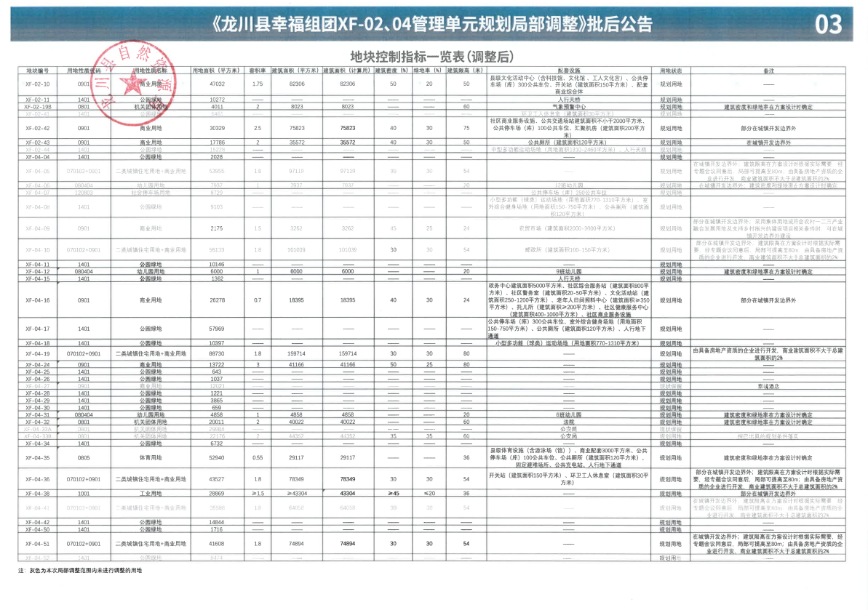The height and width of the screenshot is (610, 868).
Task: Select the XF-02-10 plot row label
Action: (x=38, y=84)
